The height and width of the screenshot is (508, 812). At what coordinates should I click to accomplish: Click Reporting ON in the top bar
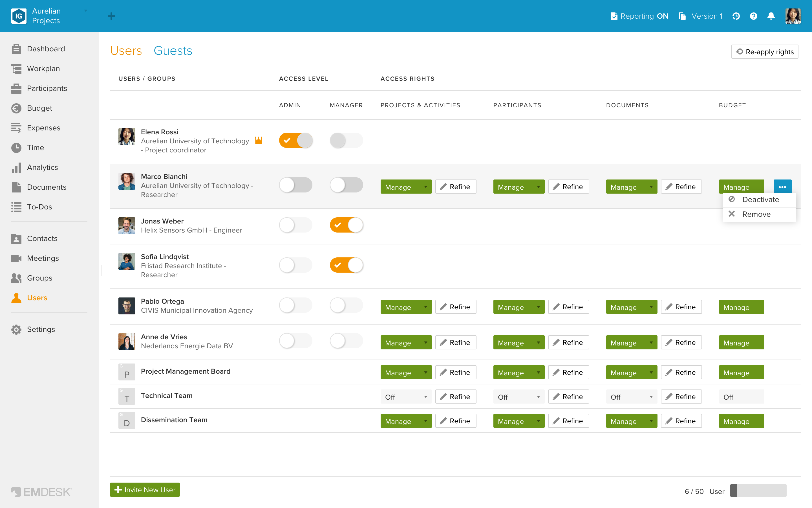pyautogui.click(x=639, y=16)
